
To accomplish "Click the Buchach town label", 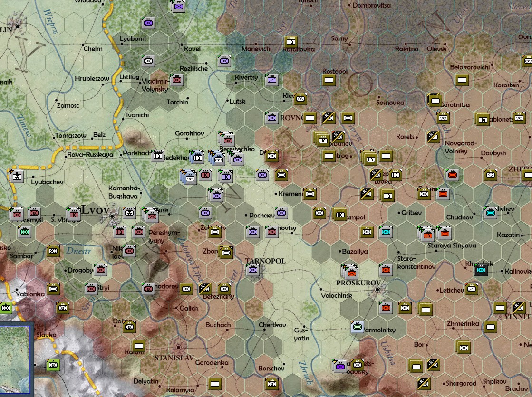I will (218, 325).
